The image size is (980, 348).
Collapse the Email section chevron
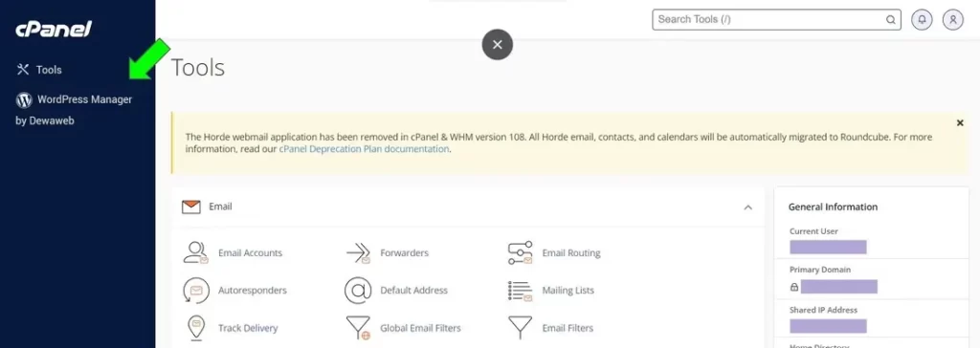click(x=747, y=207)
